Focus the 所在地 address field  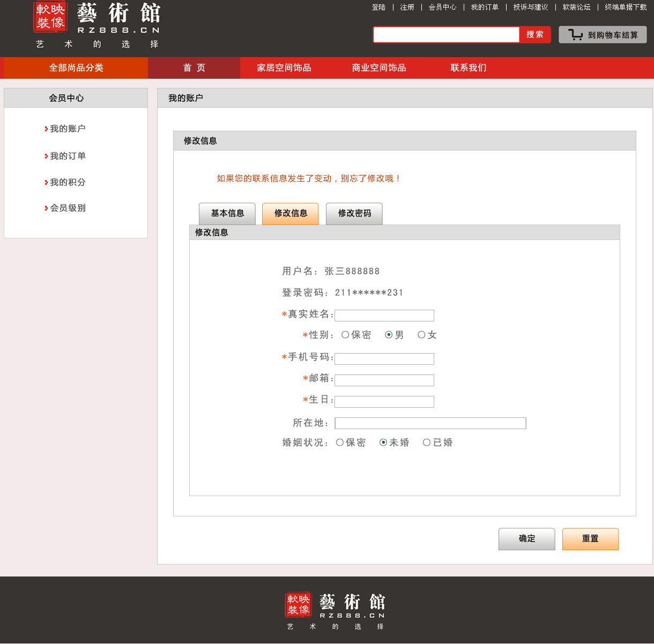(430, 423)
